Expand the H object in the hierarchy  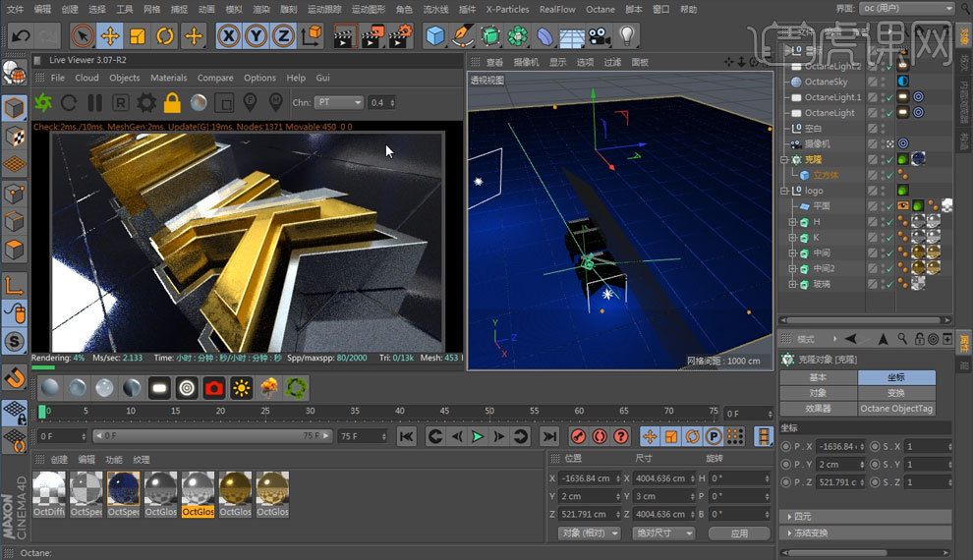point(792,222)
